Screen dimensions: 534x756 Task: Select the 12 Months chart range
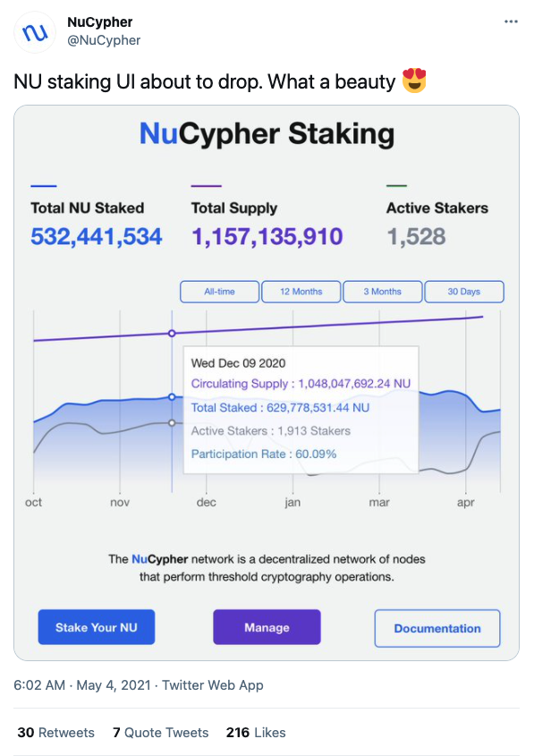pos(301,292)
